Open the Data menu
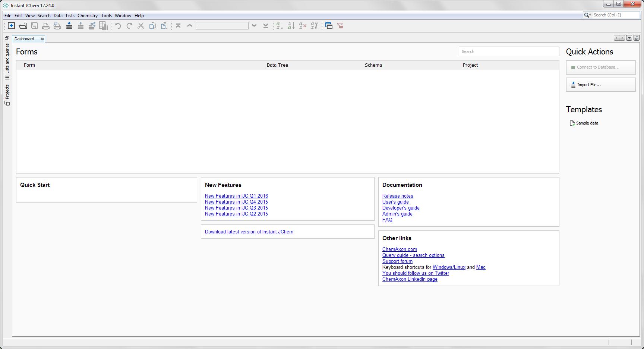This screenshot has width=644, height=349. pyautogui.click(x=58, y=16)
